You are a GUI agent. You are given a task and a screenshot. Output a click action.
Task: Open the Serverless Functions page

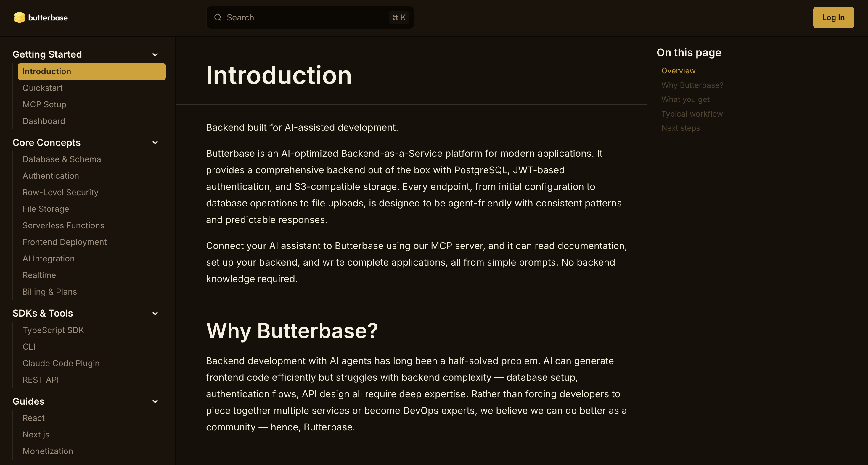pos(63,225)
